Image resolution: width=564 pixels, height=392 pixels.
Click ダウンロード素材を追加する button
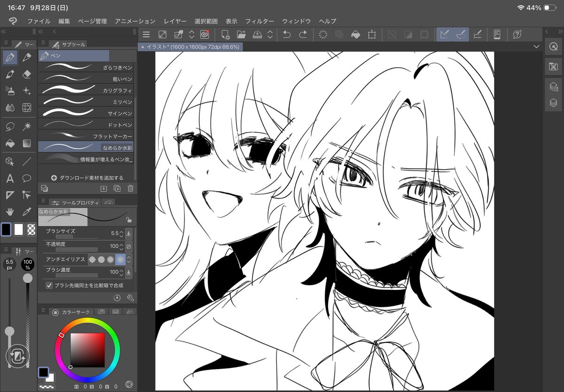[x=87, y=178]
